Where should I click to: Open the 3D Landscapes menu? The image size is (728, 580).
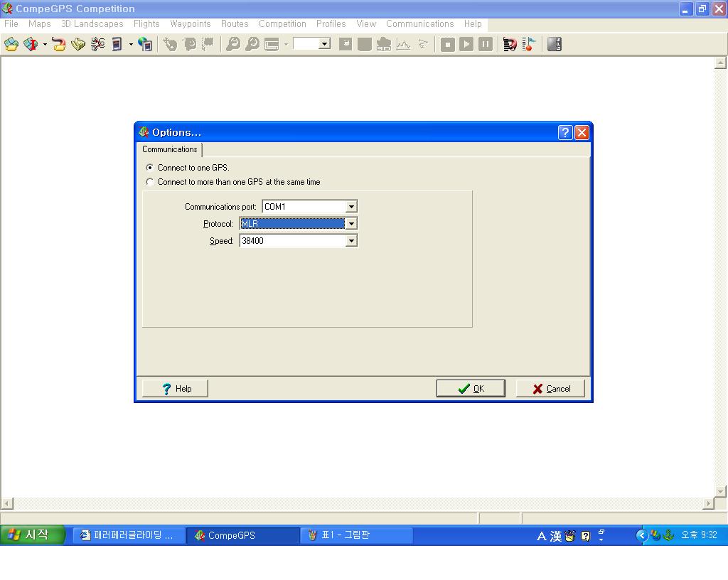(92, 23)
